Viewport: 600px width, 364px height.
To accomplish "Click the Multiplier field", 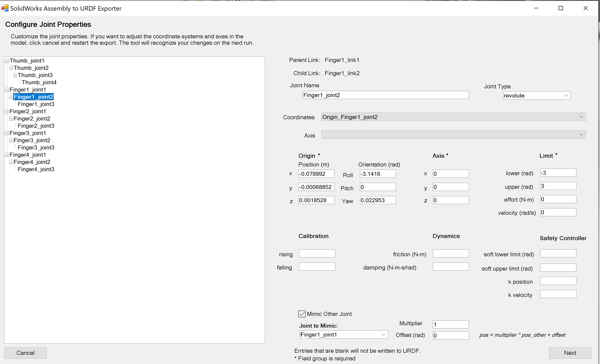I will (451, 324).
